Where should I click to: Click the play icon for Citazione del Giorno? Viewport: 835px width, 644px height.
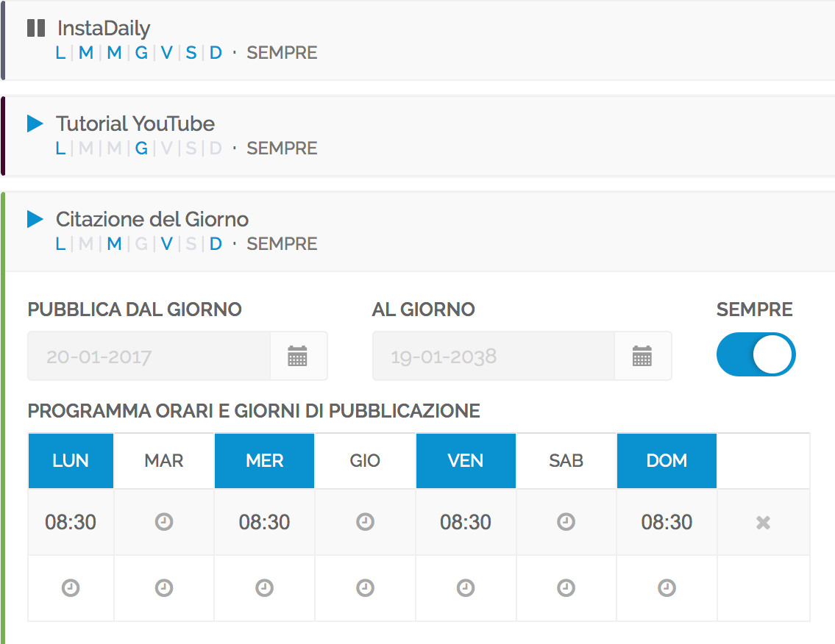coord(35,219)
